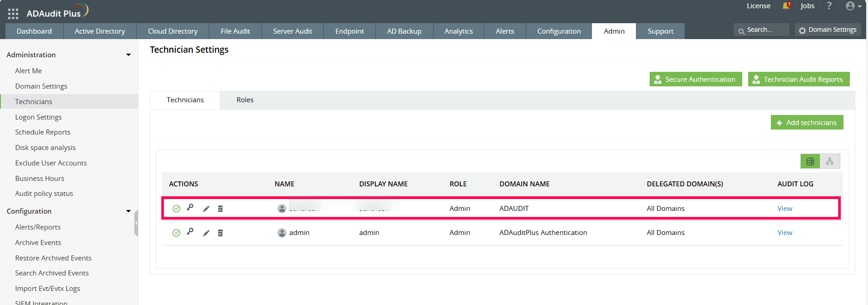Toggle the enabled status of admin technician
This screenshot has width=868, height=305.
[x=176, y=233]
